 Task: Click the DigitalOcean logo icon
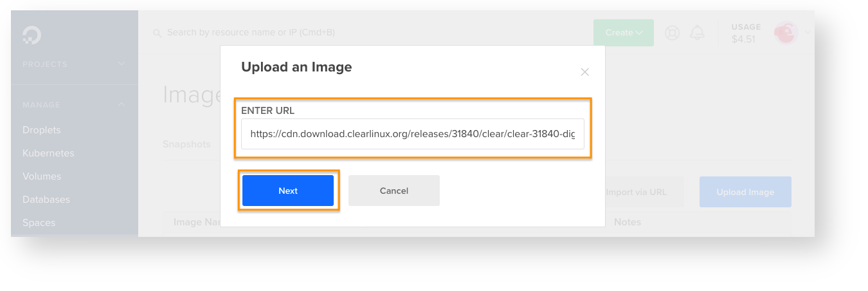pyautogui.click(x=32, y=35)
